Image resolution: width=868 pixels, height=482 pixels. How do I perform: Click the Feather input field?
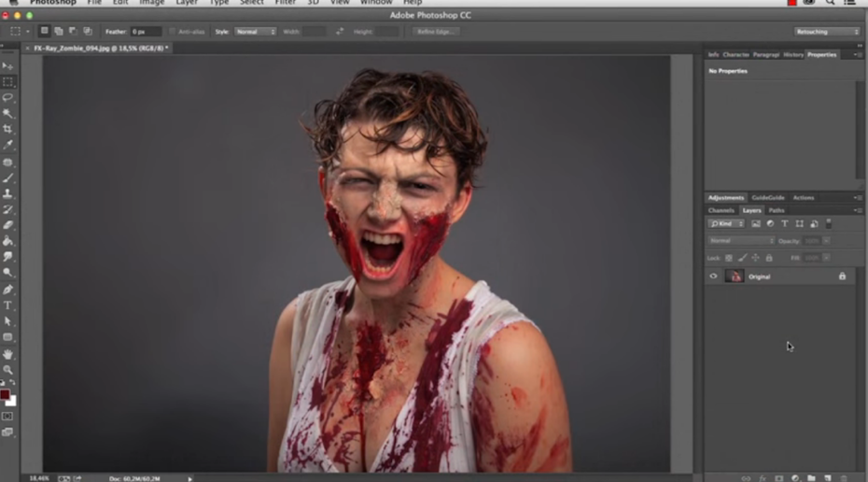(x=146, y=32)
